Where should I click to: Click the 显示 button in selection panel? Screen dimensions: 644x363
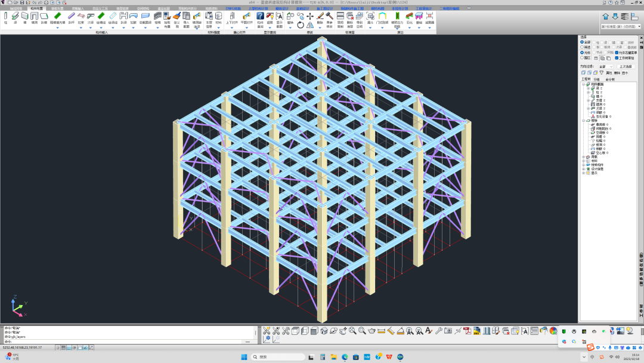[625, 73]
